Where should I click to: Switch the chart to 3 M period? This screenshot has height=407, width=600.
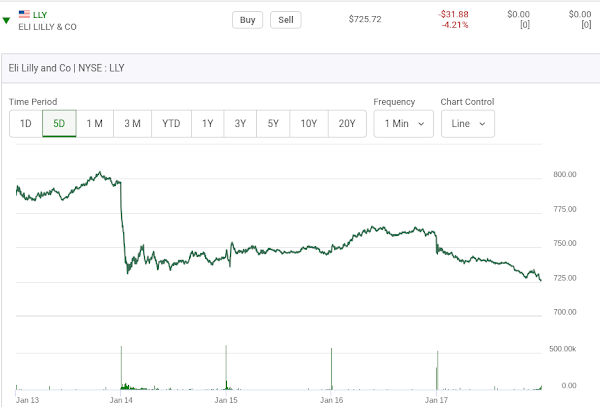[132, 124]
